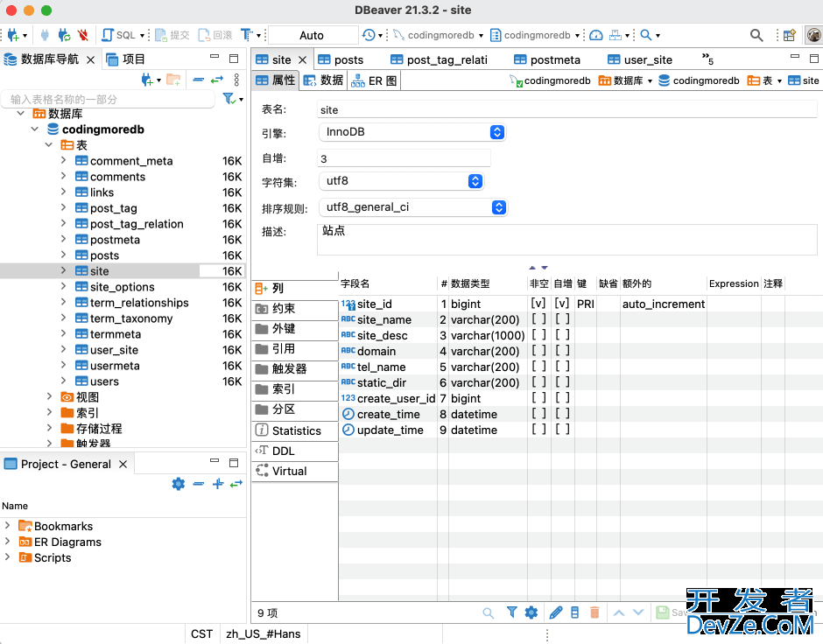The width and height of the screenshot is (823, 644).
Task: Open the DDL section
Action: pyautogui.click(x=294, y=451)
